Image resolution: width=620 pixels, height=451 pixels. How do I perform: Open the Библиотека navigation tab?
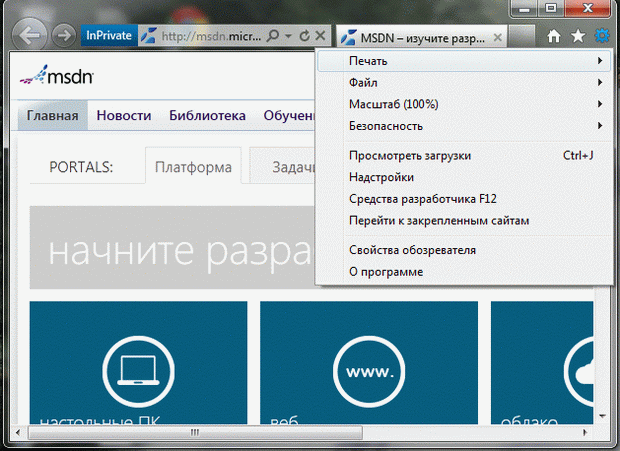click(x=207, y=115)
